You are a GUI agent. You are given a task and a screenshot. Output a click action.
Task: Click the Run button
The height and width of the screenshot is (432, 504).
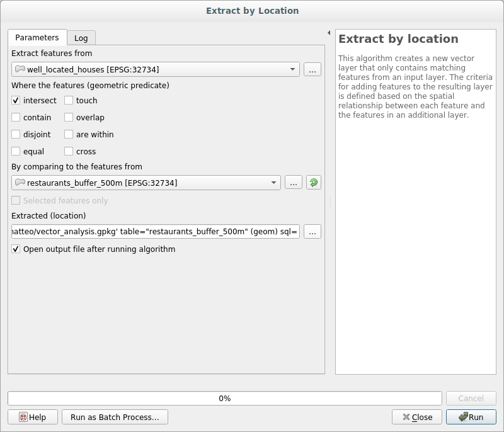coord(471,417)
